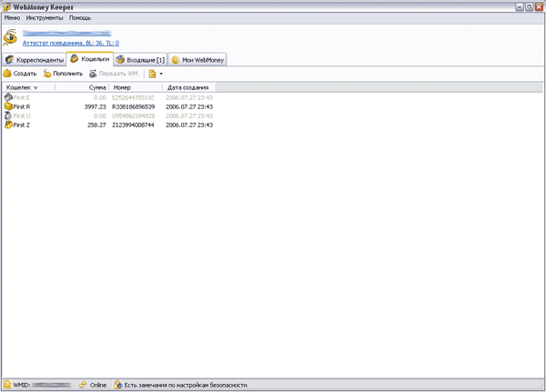Click the title bar WebMoney Keeper icon

pos(6,6)
